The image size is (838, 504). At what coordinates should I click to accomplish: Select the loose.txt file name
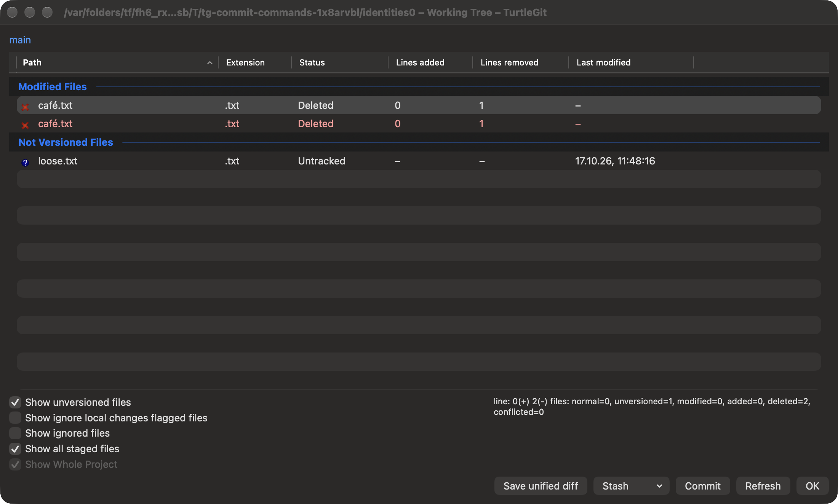point(58,161)
